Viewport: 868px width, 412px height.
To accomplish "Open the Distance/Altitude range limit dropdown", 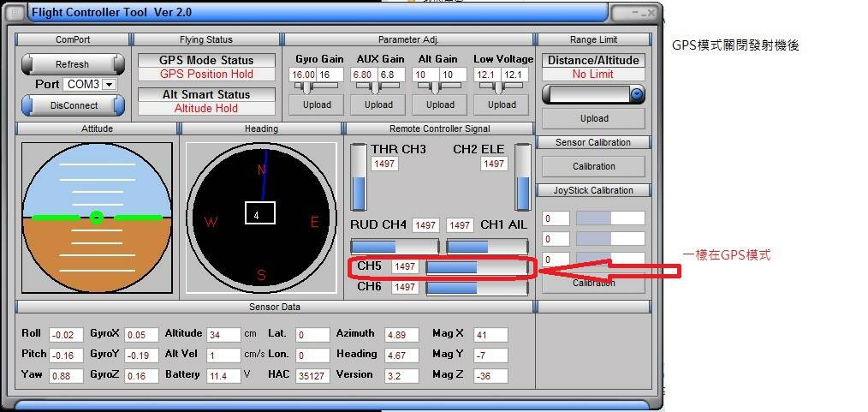I will pyautogui.click(x=638, y=95).
